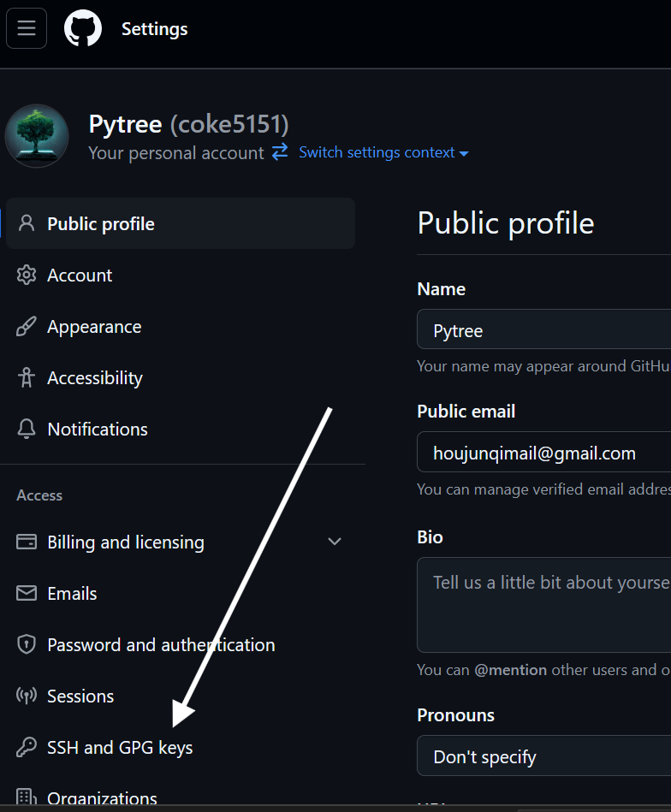Click the GitHub Octocat logo
The image size is (671, 812).
coord(83,28)
